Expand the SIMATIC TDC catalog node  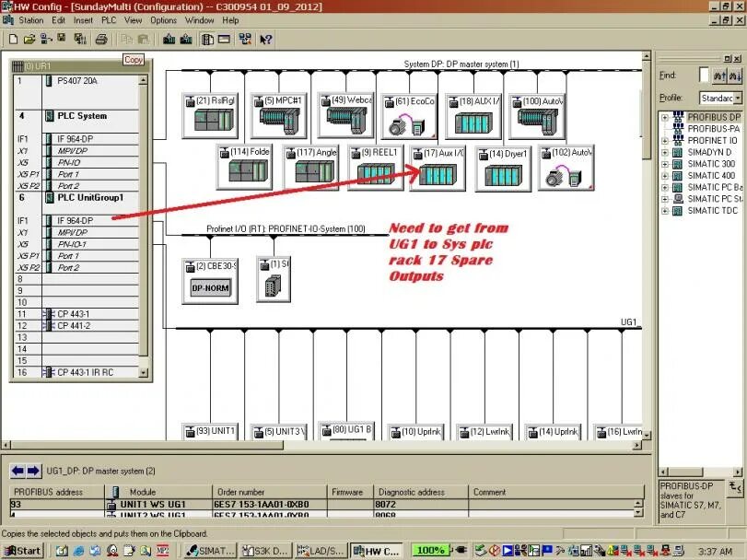click(665, 211)
